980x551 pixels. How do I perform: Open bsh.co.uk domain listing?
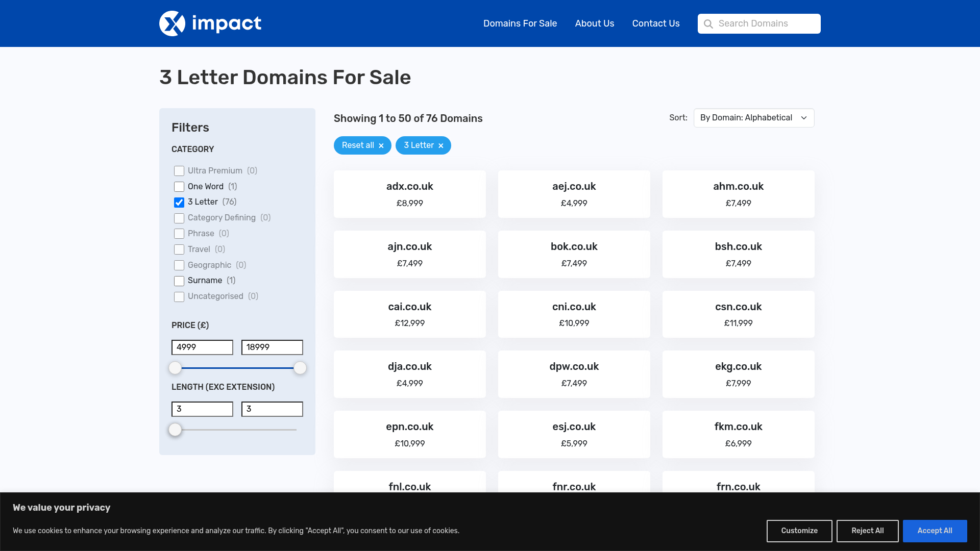(739, 254)
